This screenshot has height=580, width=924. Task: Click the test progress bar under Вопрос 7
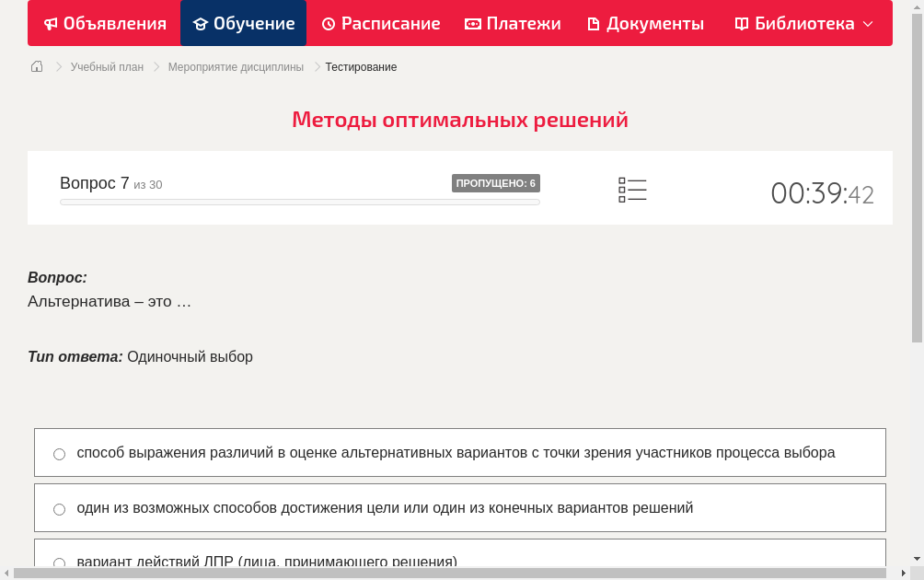299,202
